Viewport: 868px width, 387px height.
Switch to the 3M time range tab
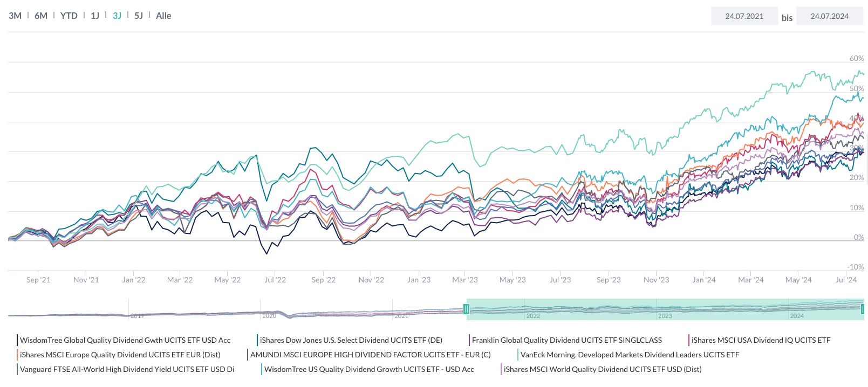pyautogui.click(x=15, y=16)
